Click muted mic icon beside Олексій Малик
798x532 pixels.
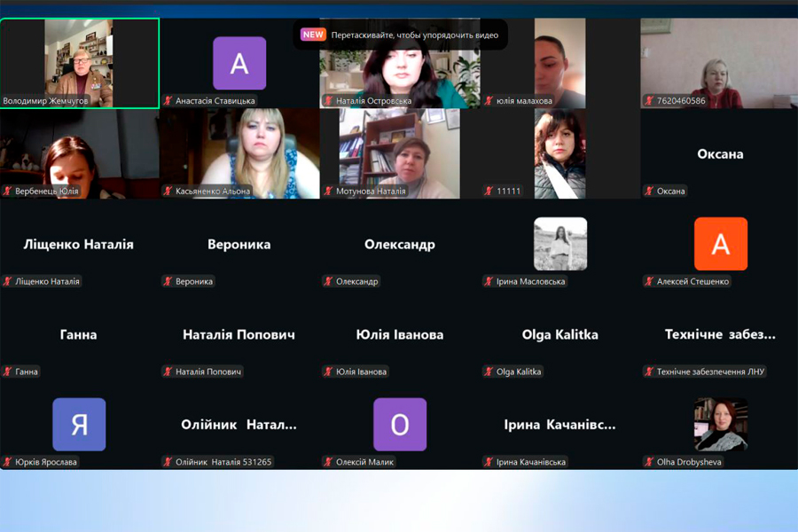pyautogui.click(x=328, y=462)
